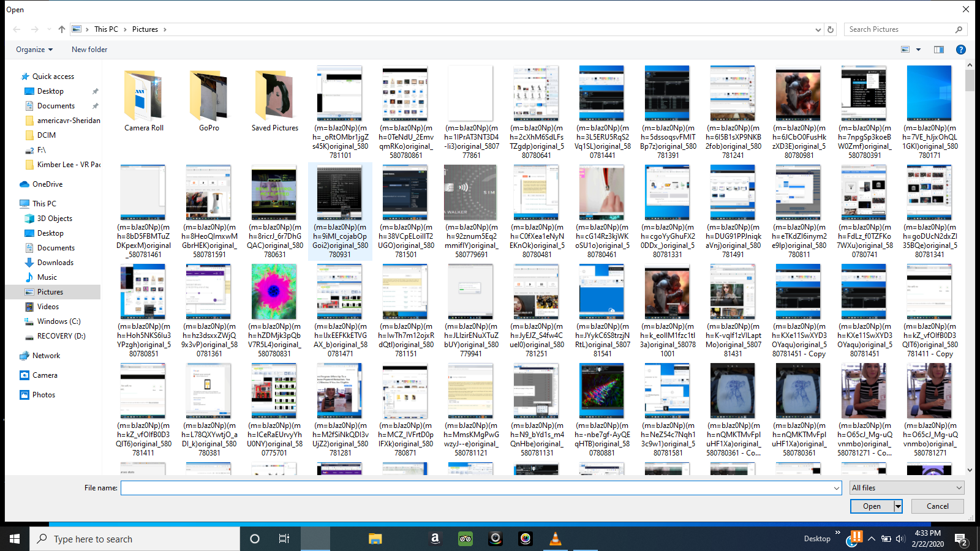
Task: Click the VLC cone taskbar icon
Action: pos(556,539)
